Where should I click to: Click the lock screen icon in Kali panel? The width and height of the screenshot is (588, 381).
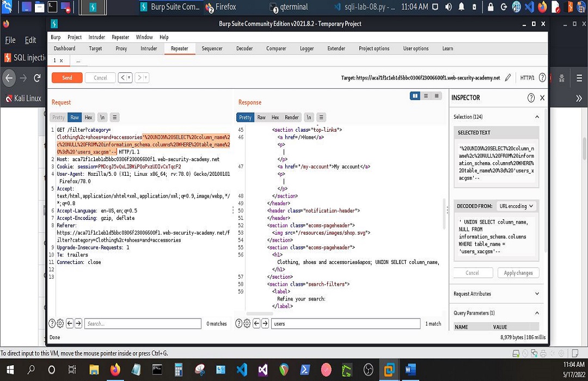tap(491, 7)
